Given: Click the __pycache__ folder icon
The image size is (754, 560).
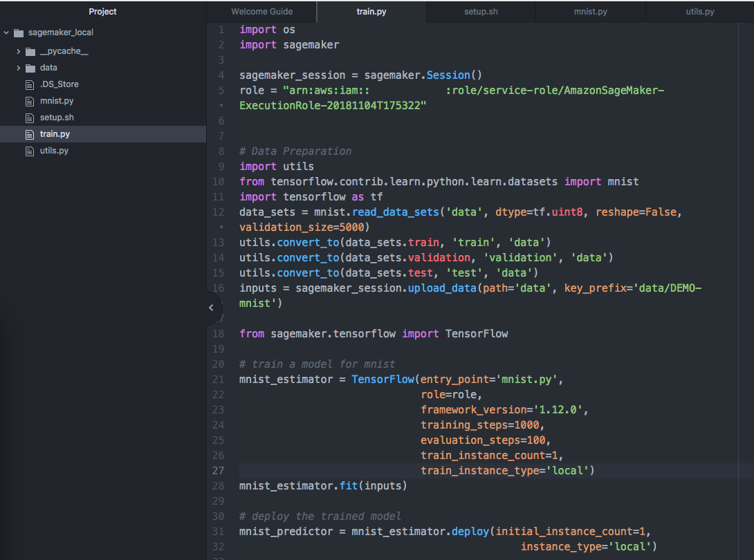Looking at the screenshot, I should [30, 51].
